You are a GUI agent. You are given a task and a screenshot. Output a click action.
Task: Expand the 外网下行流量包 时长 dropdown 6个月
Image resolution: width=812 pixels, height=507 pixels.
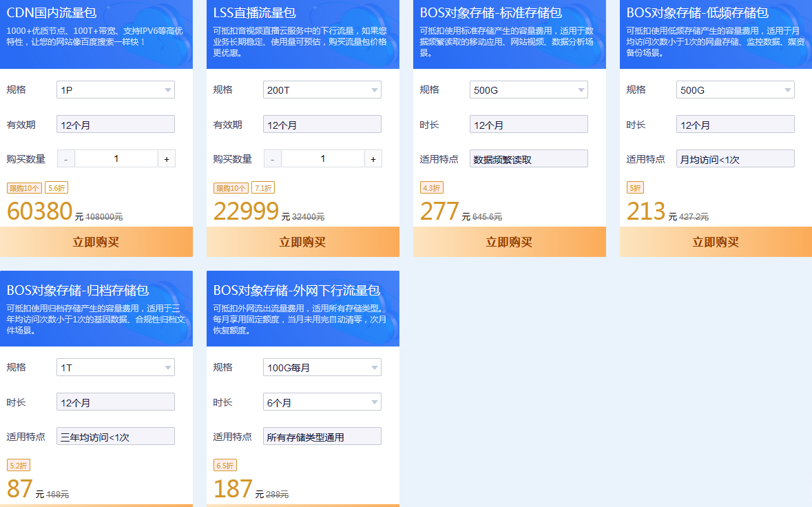(322, 402)
